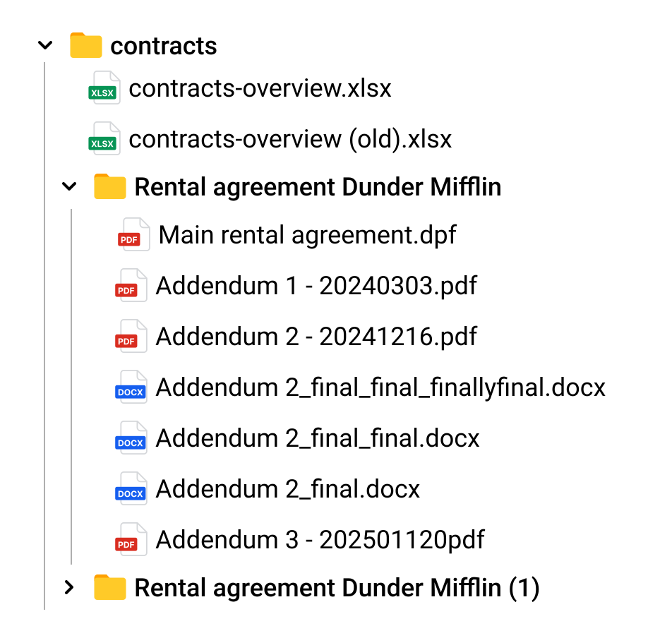
Task: Click PDF icon of Addendum 1 file
Action: [x=130, y=286]
